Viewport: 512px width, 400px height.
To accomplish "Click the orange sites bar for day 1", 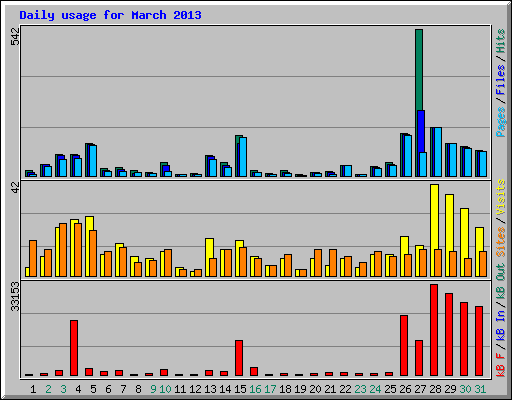I will click(33, 258).
